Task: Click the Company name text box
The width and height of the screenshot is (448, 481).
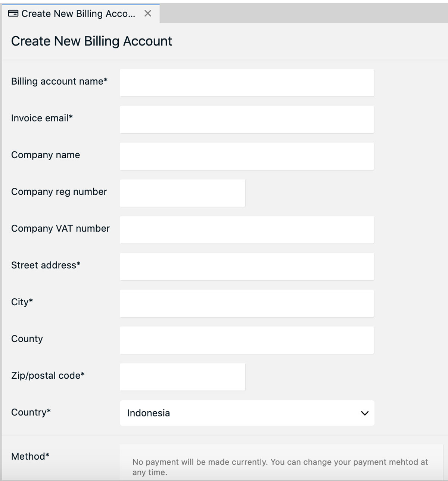Action: point(246,156)
